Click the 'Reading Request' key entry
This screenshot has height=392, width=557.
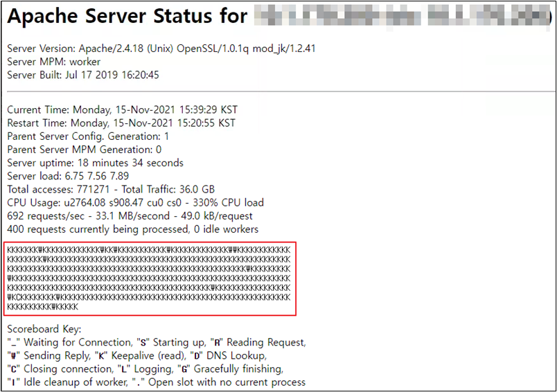pos(258,342)
